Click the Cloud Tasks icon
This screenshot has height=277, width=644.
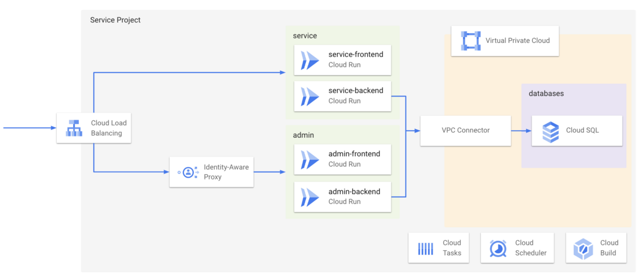pyautogui.click(x=426, y=248)
